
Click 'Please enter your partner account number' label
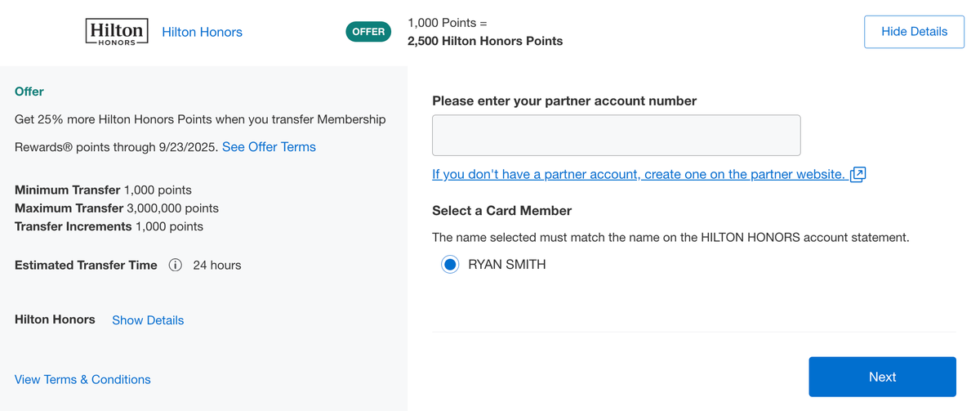click(x=564, y=101)
